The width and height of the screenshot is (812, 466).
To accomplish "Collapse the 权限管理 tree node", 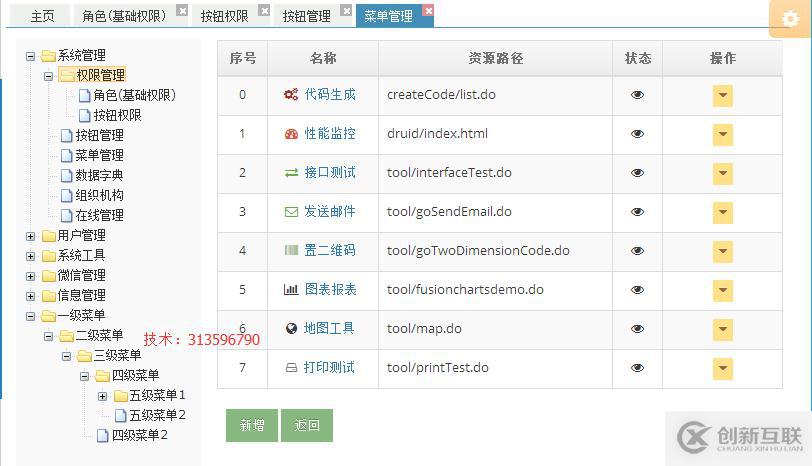I will [49, 76].
